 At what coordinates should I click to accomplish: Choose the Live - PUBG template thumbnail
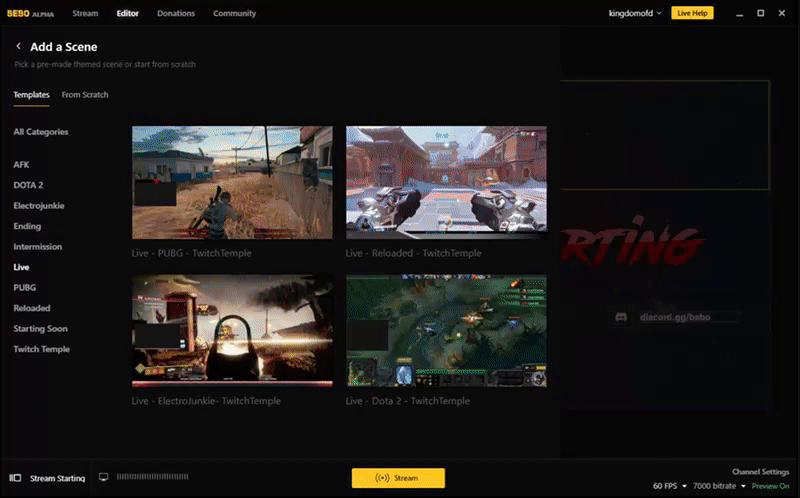coord(232,183)
